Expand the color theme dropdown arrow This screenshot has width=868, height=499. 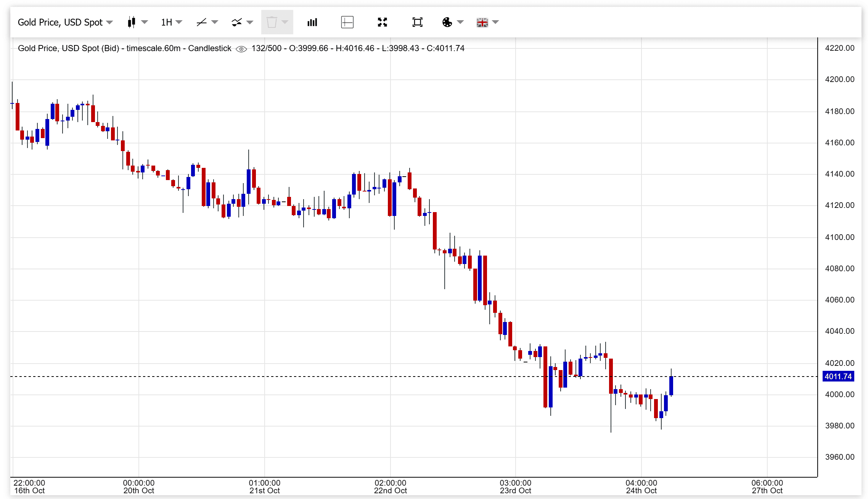[460, 22]
